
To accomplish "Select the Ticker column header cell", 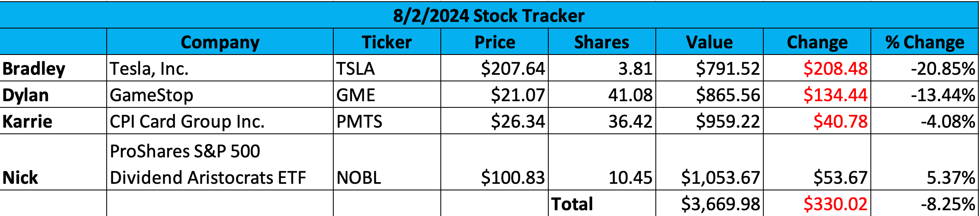I will pyautogui.click(x=387, y=42).
